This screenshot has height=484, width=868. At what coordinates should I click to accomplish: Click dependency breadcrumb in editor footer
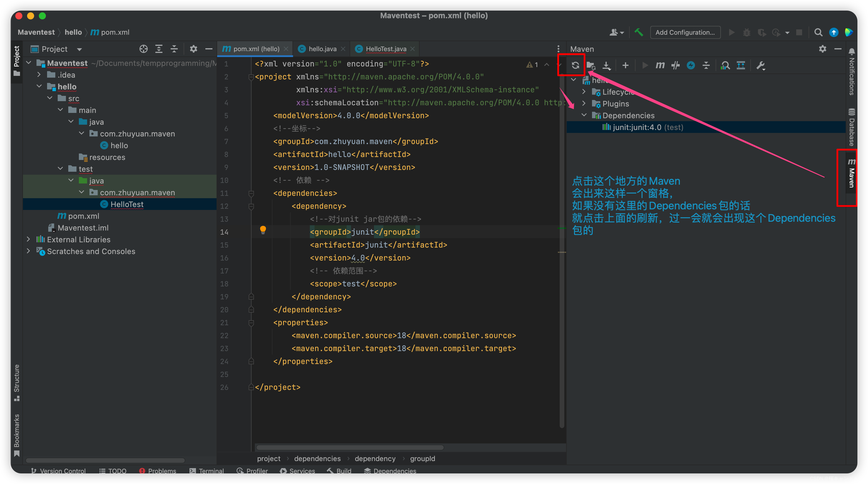375,458
